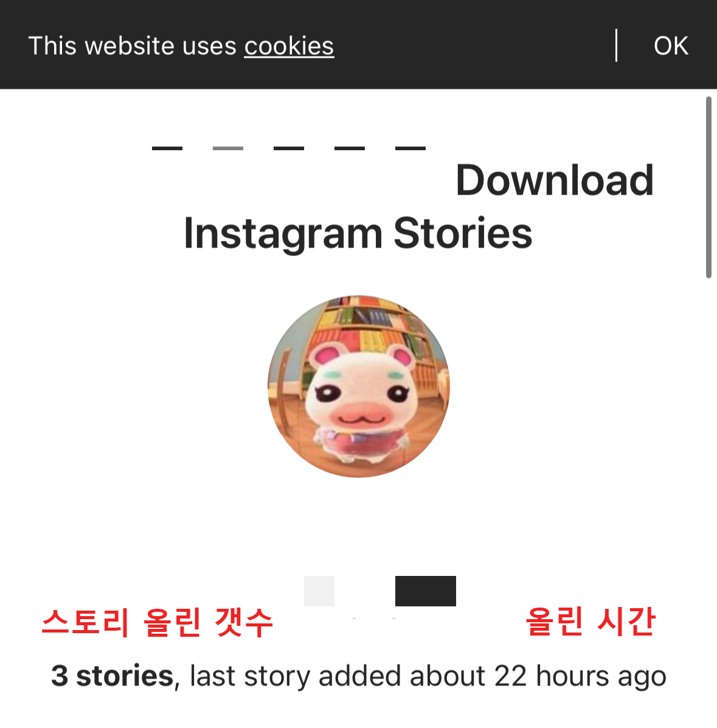Dismiss the cookie banner with OK
This screenshot has height=728, width=717.
click(671, 46)
